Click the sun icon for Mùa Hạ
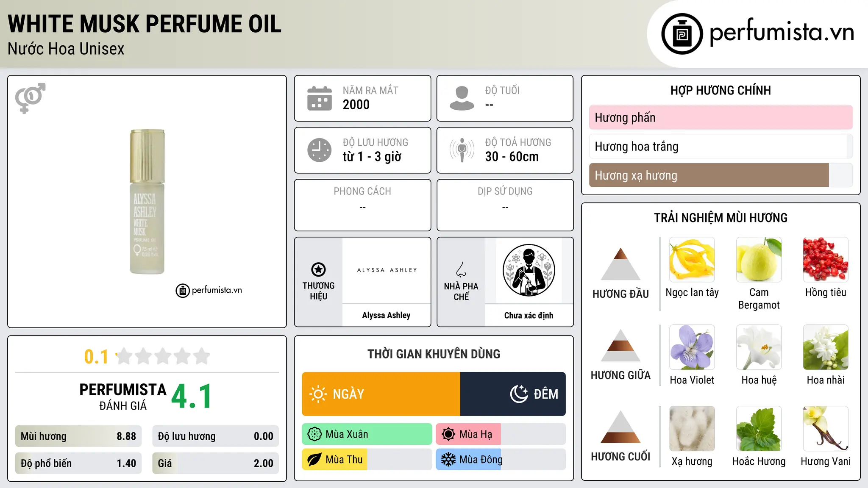868x488 pixels. pyautogui.click(x=448, y=434)
